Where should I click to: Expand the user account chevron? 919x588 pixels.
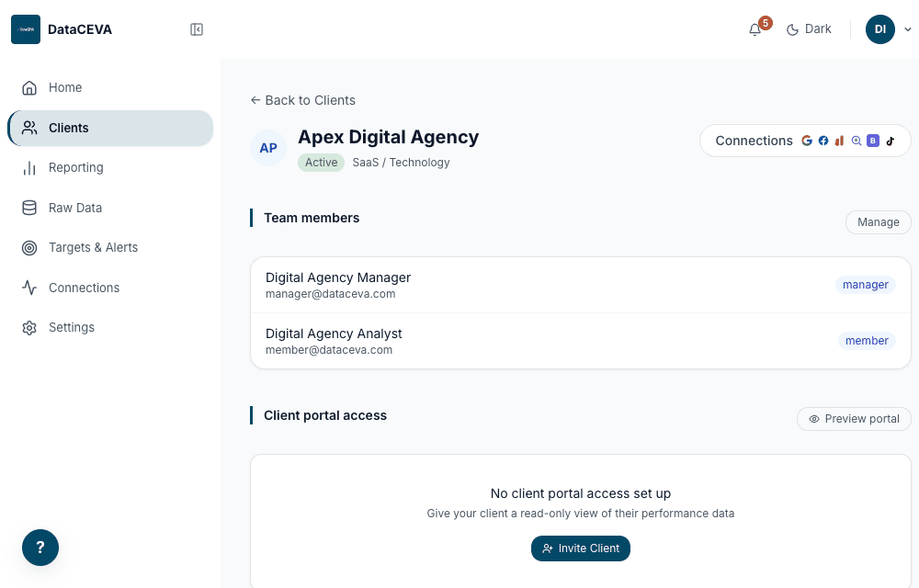pos(907,29)
